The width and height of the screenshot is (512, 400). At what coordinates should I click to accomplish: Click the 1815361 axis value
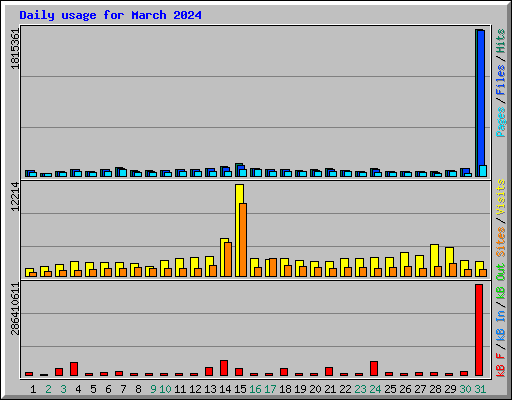pyautogui.click(x=15, y=49)
